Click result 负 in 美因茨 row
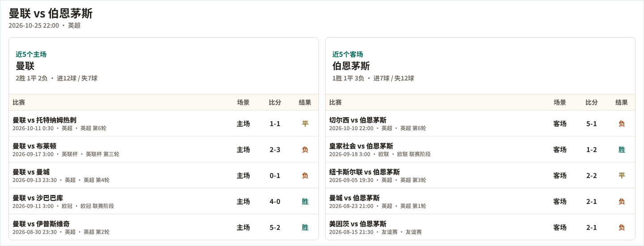 pyautogui.click(x=622, y=227)
